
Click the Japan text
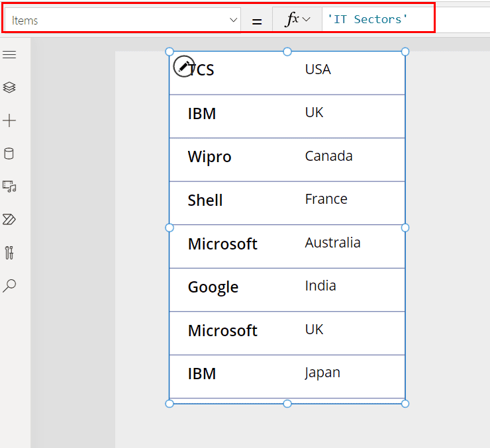322,373
